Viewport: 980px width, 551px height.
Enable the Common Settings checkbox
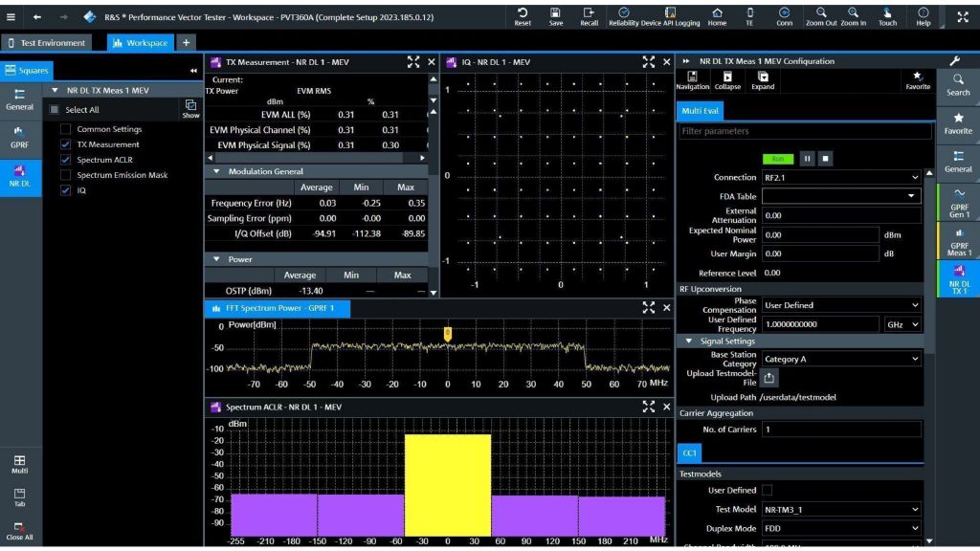(66, 129)
